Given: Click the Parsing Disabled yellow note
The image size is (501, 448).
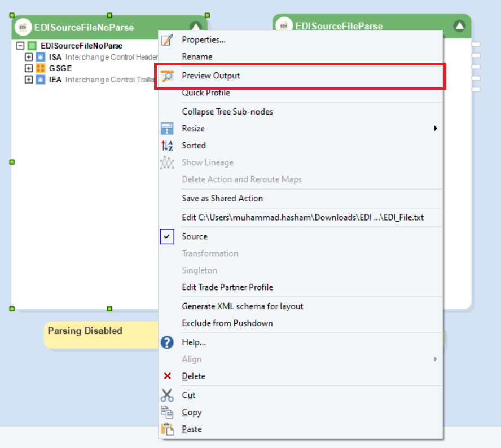Looking at the screenshot, I should tap(85, 331).
